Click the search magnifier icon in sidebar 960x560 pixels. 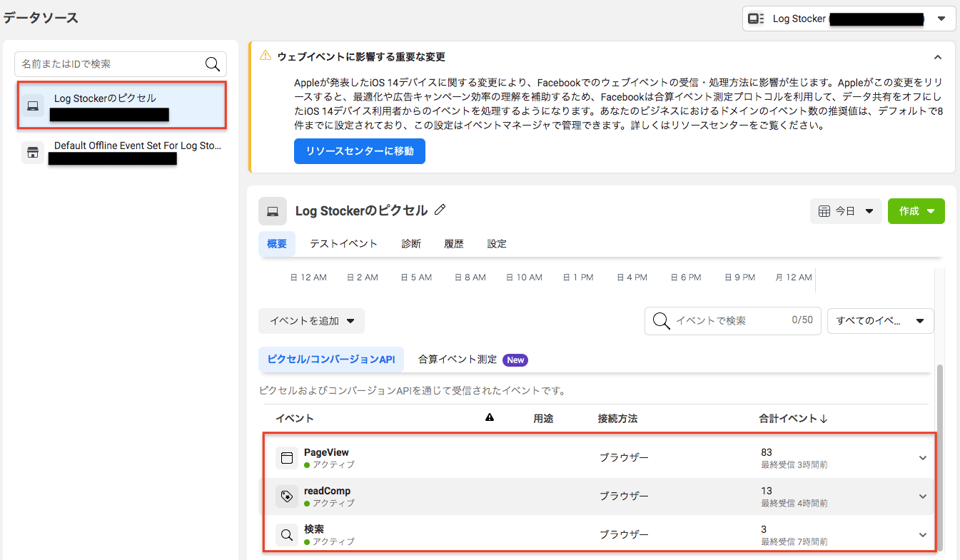point(212,64)
